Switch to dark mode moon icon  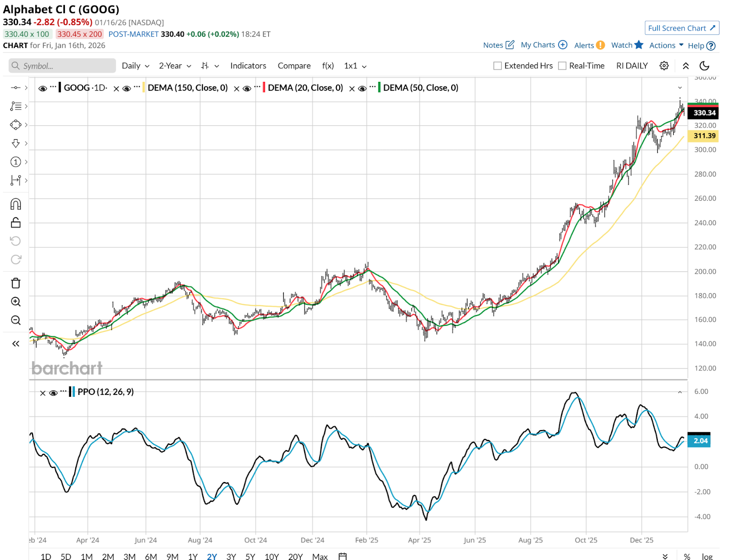pos(704,66)
